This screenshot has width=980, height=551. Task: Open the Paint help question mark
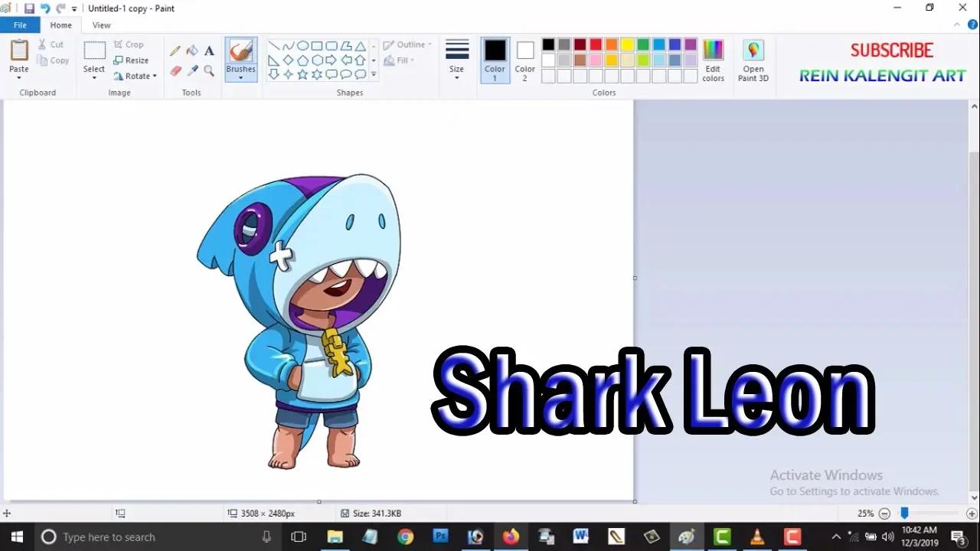pyautogui.click(x=972, y=25)
